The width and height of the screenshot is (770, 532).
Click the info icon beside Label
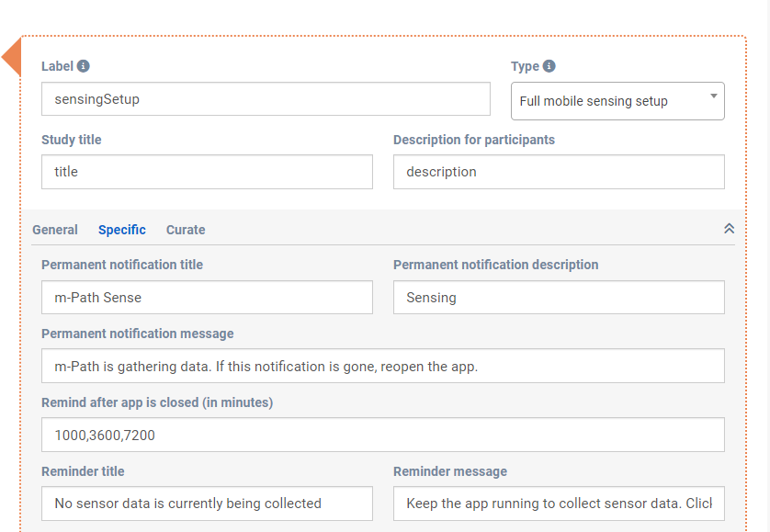click(84, 66)
